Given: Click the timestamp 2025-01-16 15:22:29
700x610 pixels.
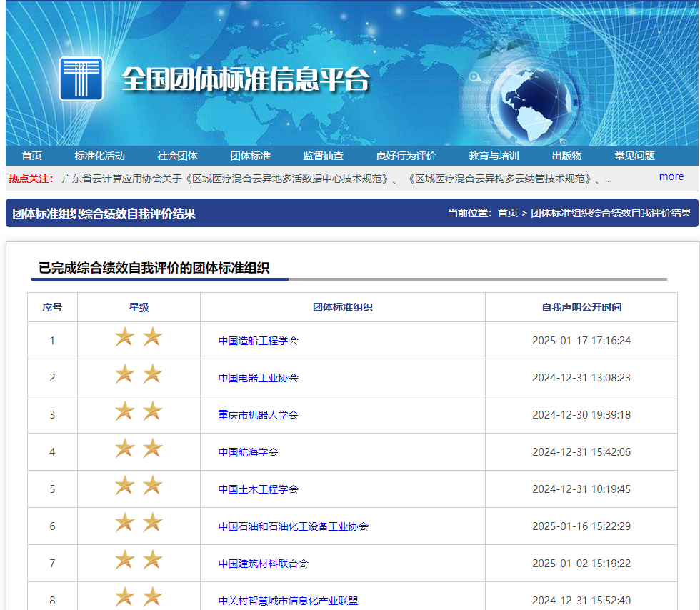Looking at the screenshot, I should (x=581, y=526).
